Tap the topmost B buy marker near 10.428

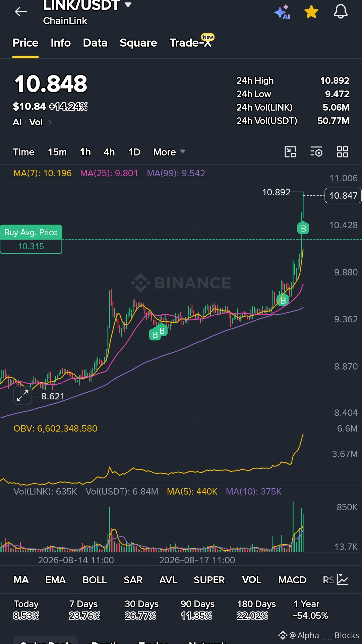click(x=303, y=228)
